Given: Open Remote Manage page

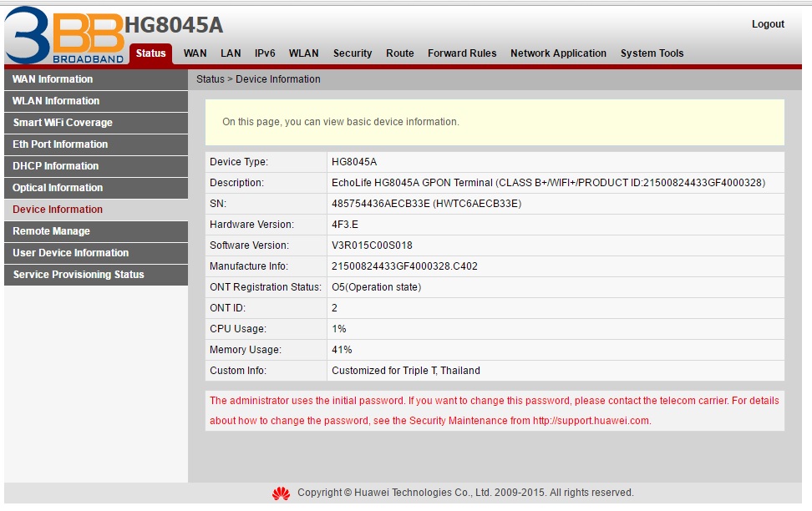Looking at the screenshot, I should click(96, 232).
